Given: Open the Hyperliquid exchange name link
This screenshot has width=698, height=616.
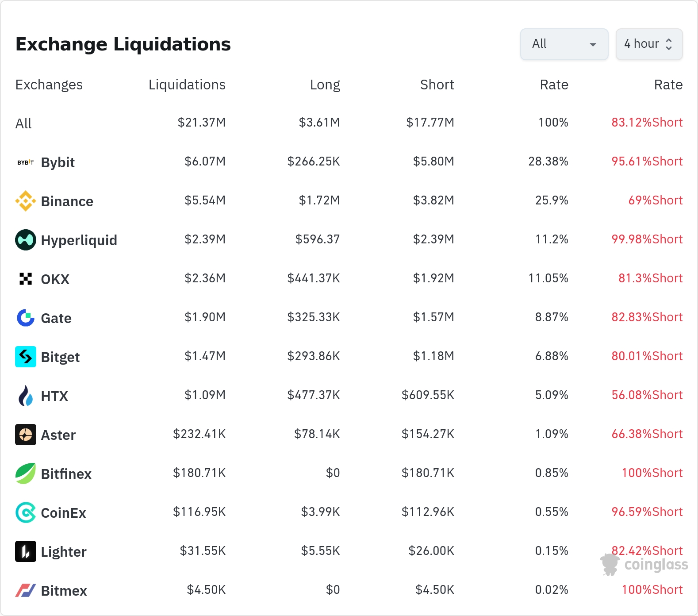Looking at the screenshot, I should coord(79,240).
